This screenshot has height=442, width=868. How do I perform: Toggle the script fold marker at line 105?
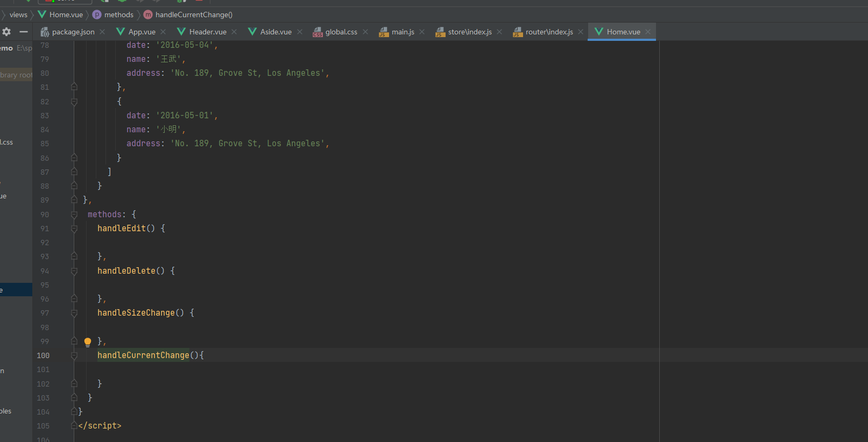(74, 426)
